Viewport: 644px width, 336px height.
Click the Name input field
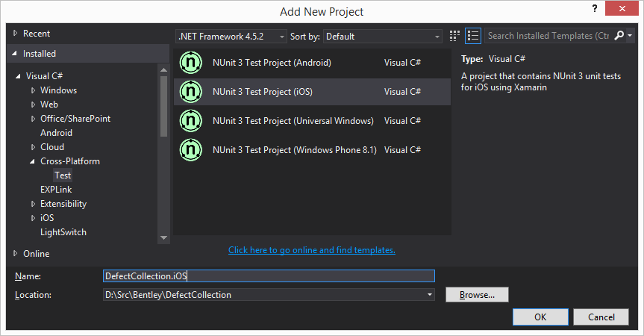[x=269, y=276]
